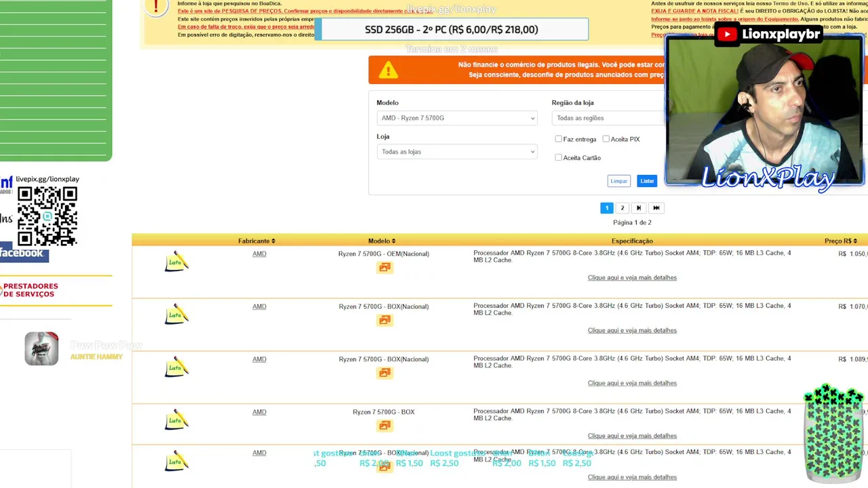Open the photo icon under Ryzen 7 5700G - BOX

pyautogui.click(x=384, y=426)
